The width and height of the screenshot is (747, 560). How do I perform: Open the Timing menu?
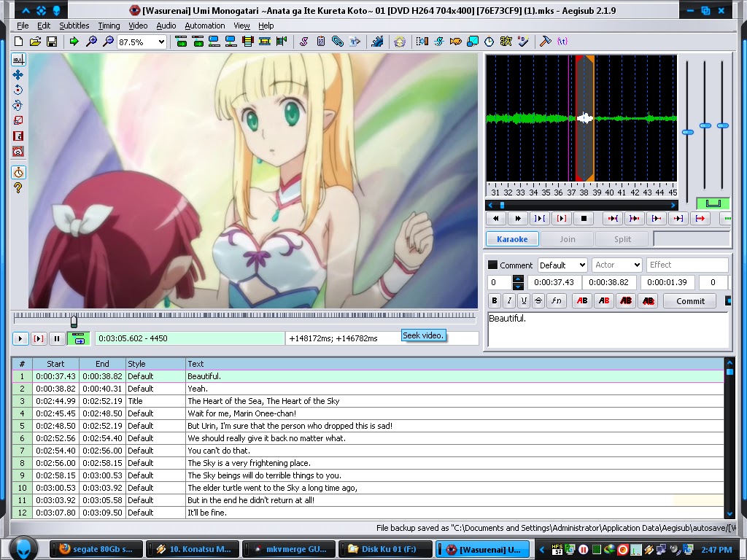109,26
